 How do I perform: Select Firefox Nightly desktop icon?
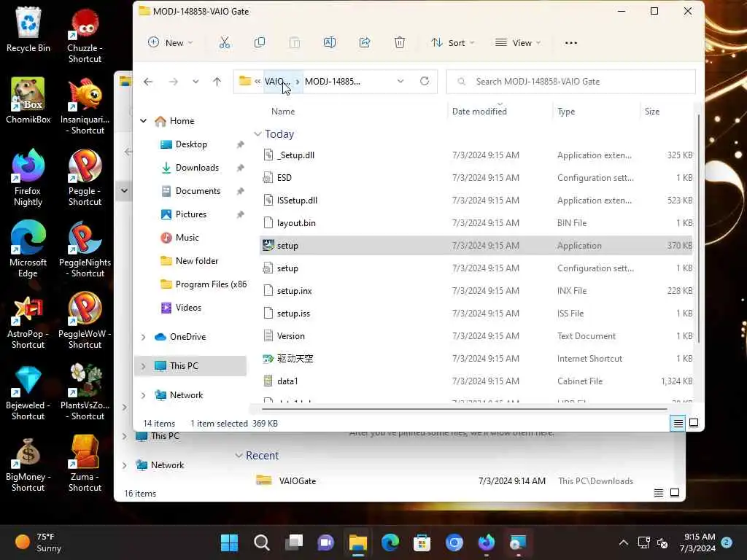point(28,178)
